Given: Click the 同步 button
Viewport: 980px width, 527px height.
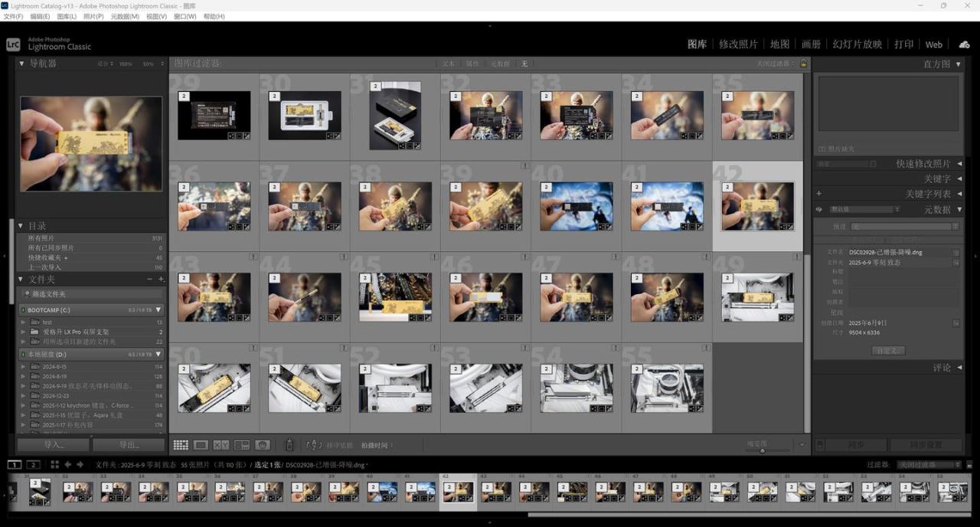Looking at the screenshot, I should coord(857,444).
